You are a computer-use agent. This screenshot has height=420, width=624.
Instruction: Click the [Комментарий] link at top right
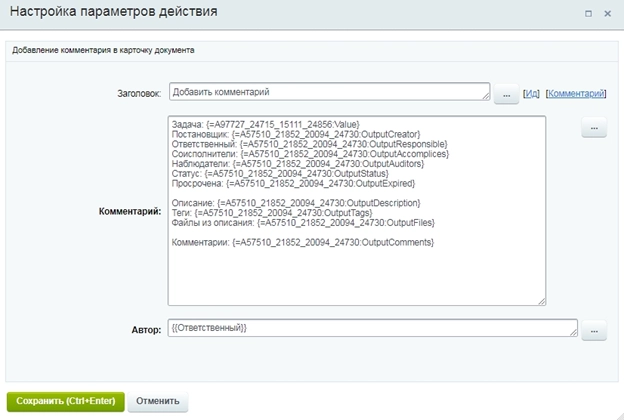pos(576,93)
